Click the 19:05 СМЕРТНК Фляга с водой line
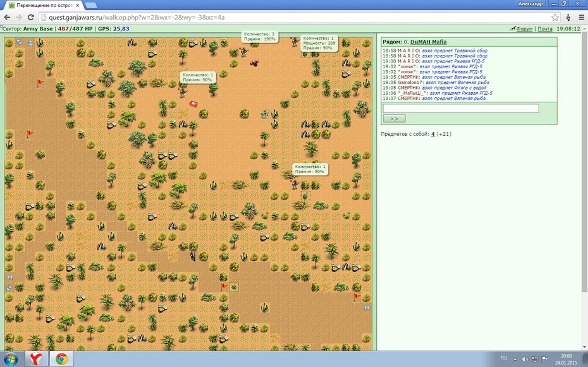This screenshot has height=367, width=588. point(434,88)
